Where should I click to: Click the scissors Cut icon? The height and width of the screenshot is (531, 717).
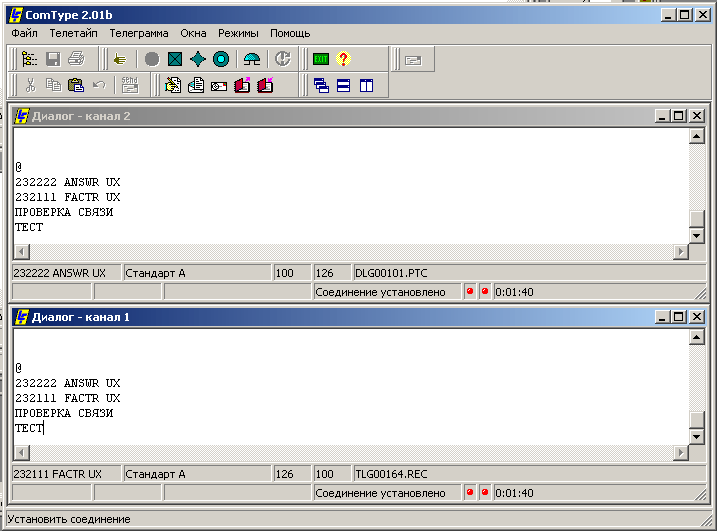(30, 85)
